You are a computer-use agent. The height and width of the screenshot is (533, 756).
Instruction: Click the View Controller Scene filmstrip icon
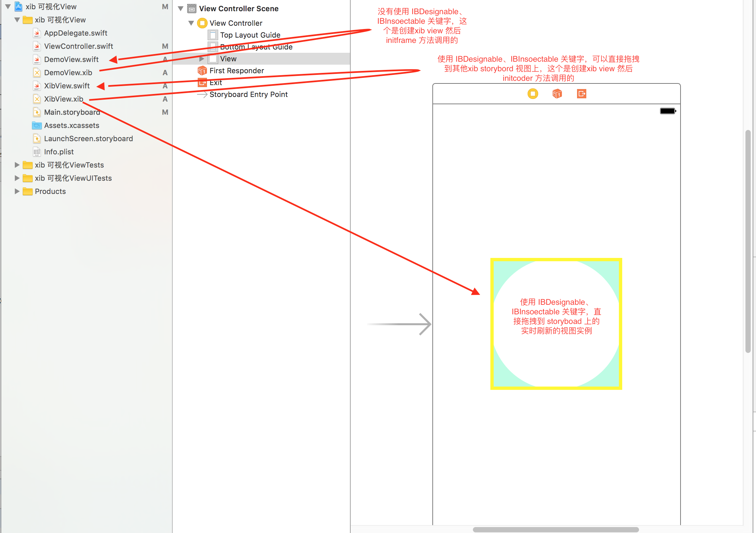(x=191, y=8)
